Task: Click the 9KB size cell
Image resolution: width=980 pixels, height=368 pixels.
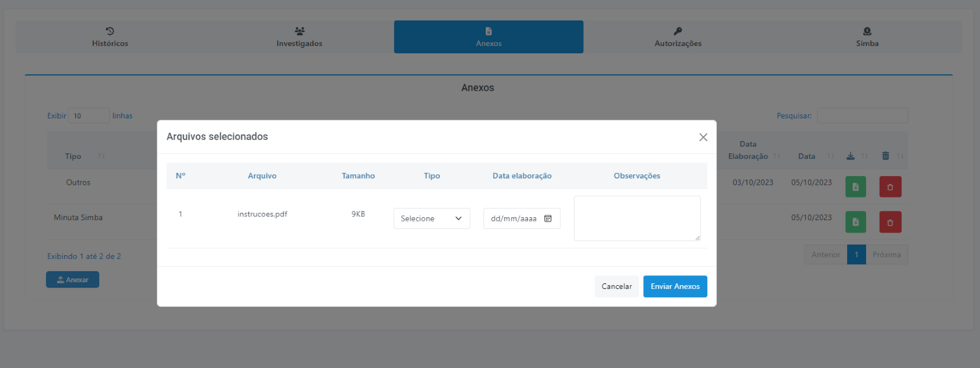Action: click(358, 214)
